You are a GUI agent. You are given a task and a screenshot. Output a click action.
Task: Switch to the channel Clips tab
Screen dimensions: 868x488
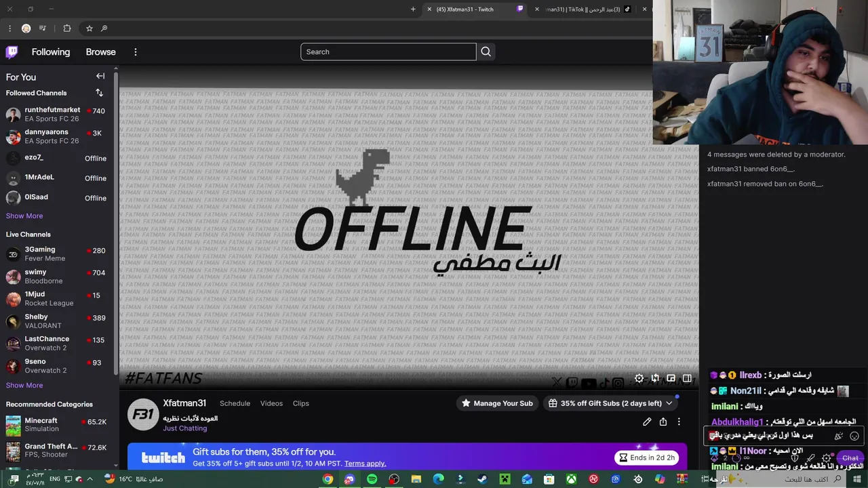[301, 403]
